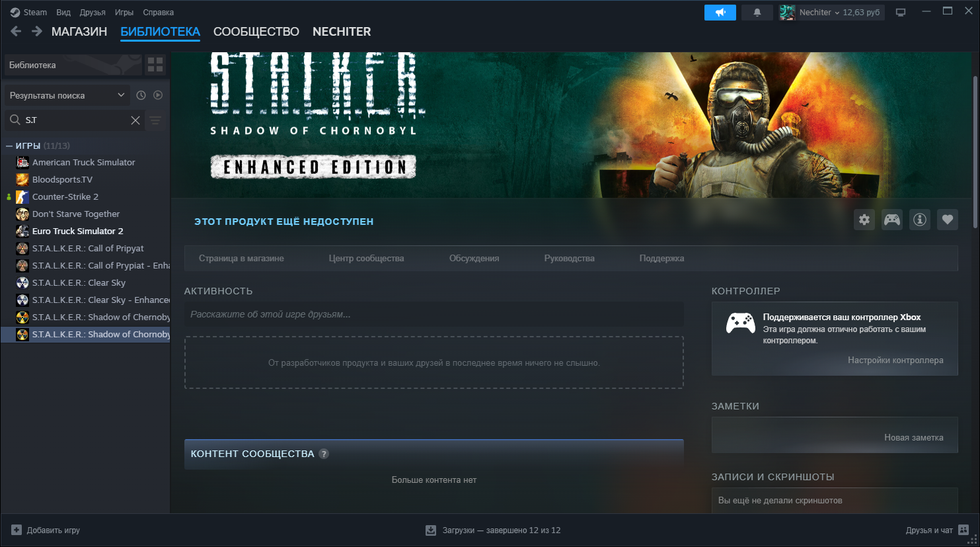Viewport: 980px width, 547px height.
Task: Show game info icon
Action: (920, 220)
